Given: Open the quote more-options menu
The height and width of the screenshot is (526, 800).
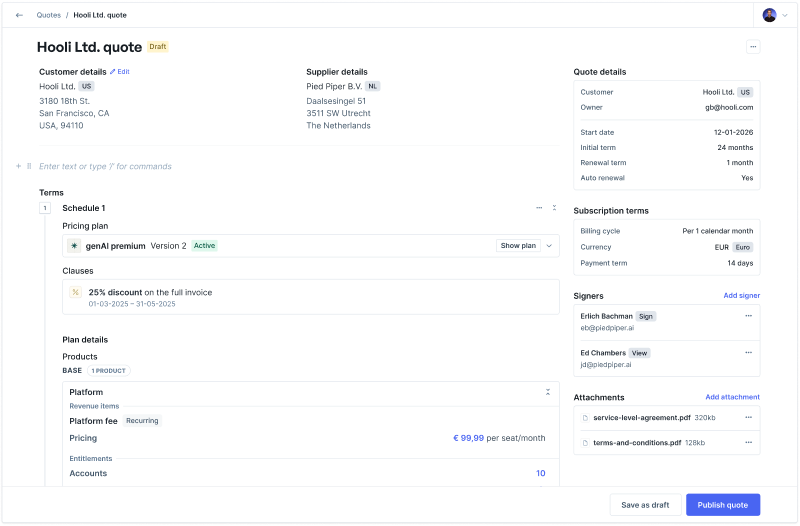Looking at the screenshot, I should [x=753, y=46].
